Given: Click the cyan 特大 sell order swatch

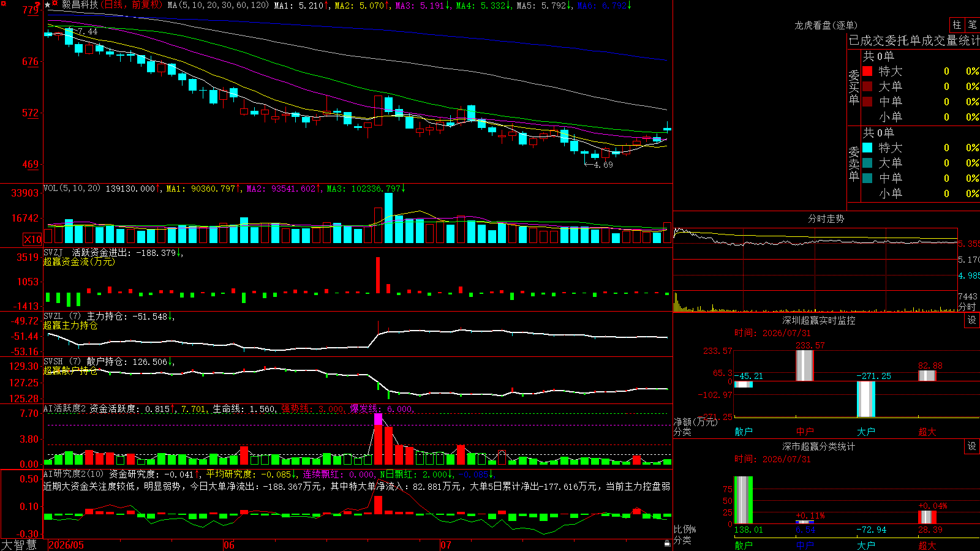Looking at the screenshot, I should pos(867,148).
